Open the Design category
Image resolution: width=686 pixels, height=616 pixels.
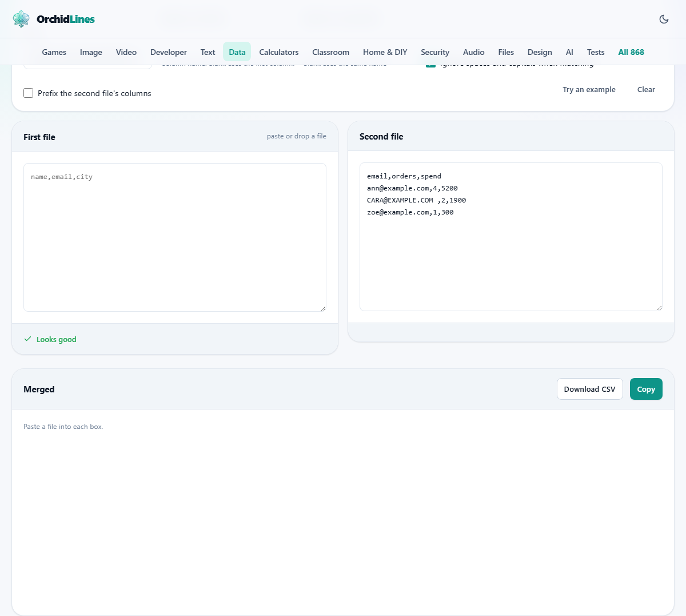click(x=540, y=52)
